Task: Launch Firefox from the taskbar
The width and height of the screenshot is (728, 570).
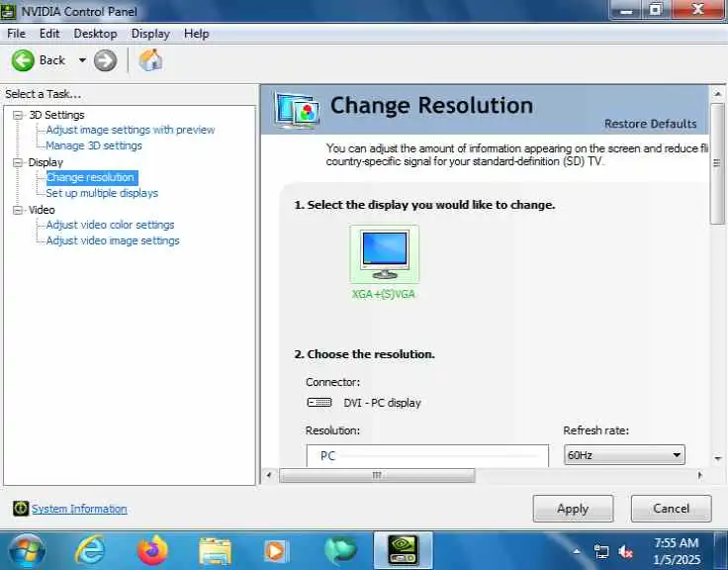Action: tap(152, 550)
